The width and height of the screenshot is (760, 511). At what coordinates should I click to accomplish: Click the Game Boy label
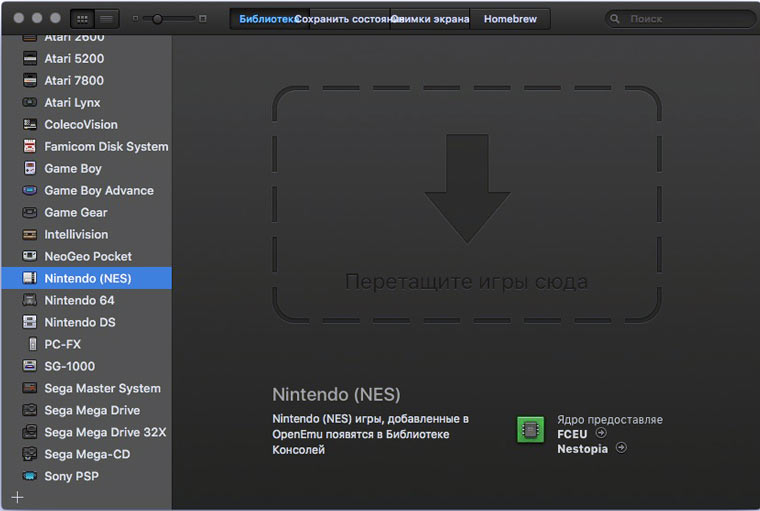pos(73,169)
